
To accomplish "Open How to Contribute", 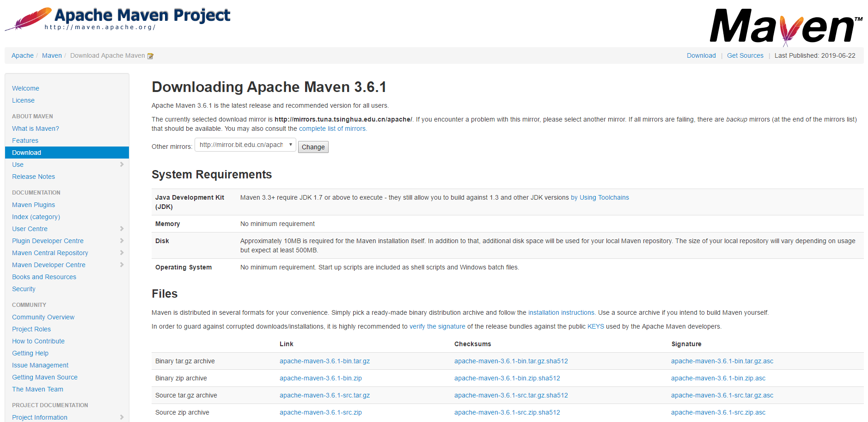I will click(x=38, y=341).
